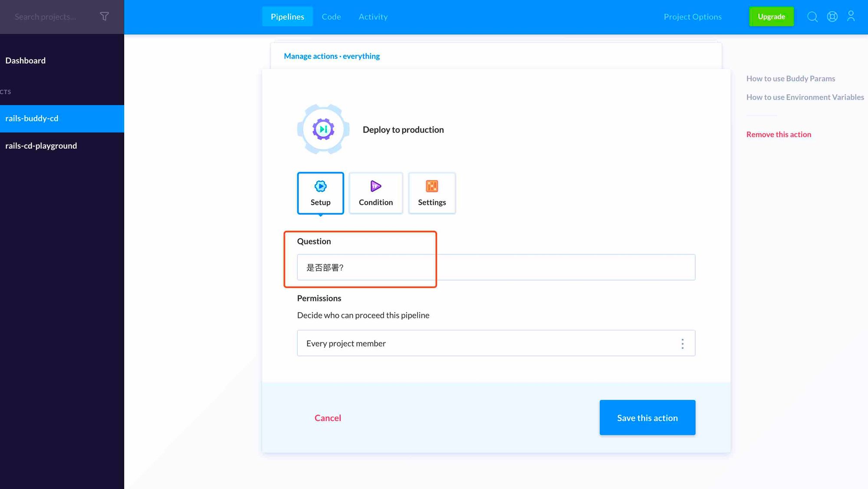Open the Activity section
This screenshot has width=868, height=489.
click(373, 17)
